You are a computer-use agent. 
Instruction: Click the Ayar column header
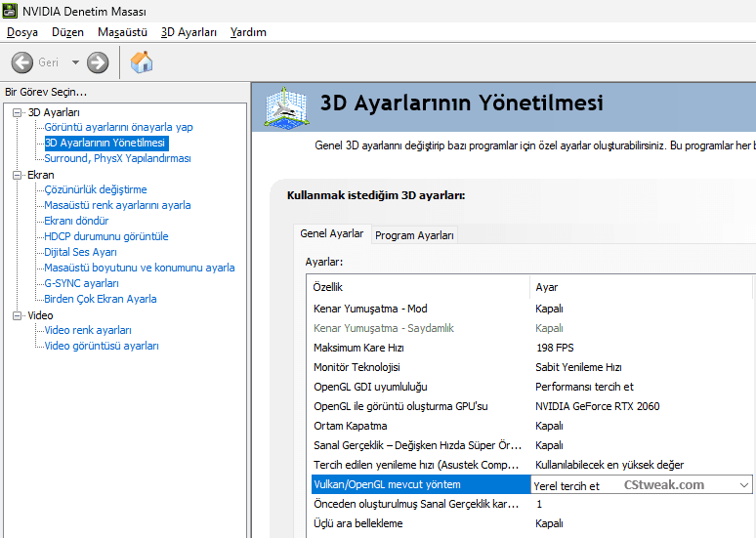(642, 287)
